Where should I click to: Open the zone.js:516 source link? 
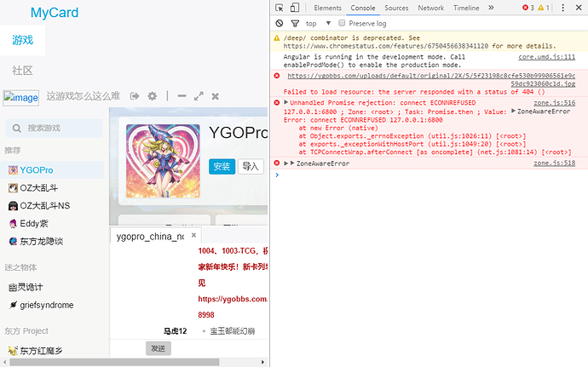pyautogui.click(x=554, y=103)
